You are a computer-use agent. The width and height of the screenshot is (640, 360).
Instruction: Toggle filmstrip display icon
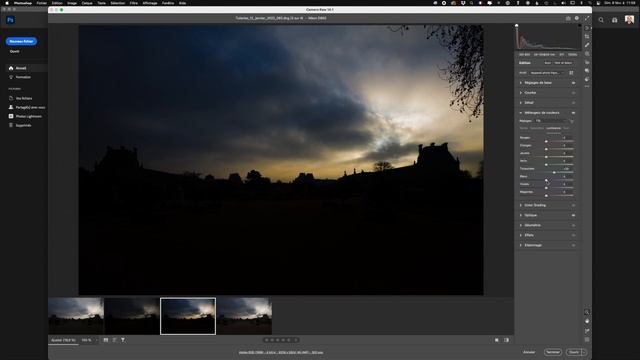[x=106, y=340]
